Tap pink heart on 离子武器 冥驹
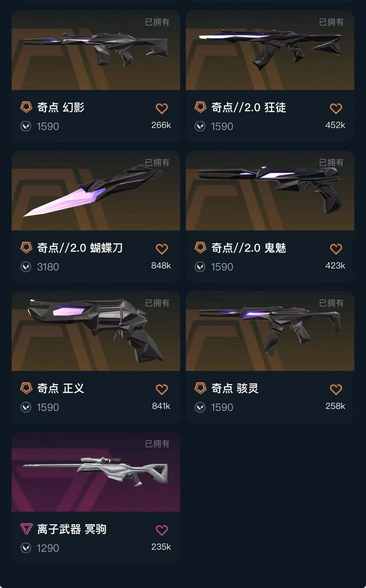 click(x=162, y=530)
